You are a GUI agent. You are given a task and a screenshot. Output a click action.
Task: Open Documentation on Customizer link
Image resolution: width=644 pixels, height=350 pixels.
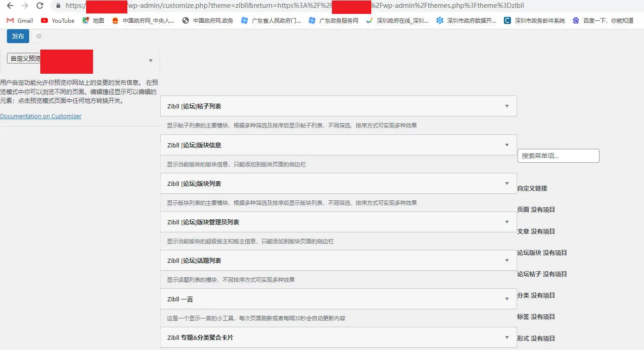coord(41,116)
